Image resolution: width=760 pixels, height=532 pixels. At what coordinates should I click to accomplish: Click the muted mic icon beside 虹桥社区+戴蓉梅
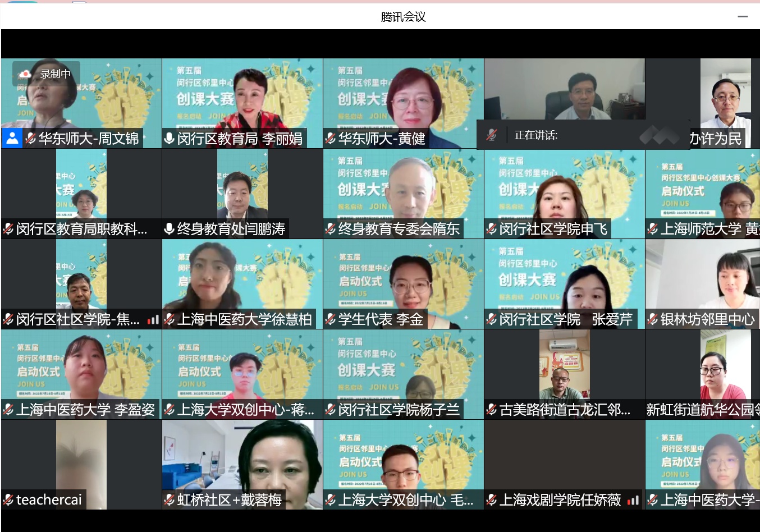coord(169,500)
